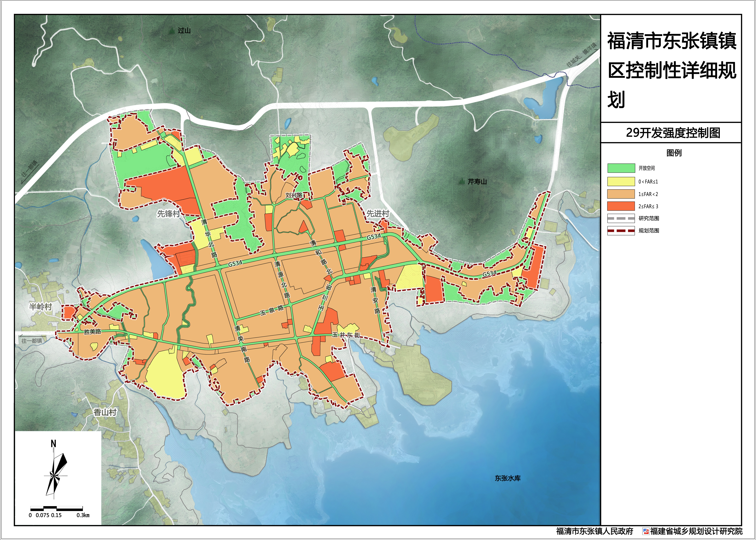The image size is (756, 540).
Task: Click the subtitle 29开发强度控制图
Action: coord(673,133)
